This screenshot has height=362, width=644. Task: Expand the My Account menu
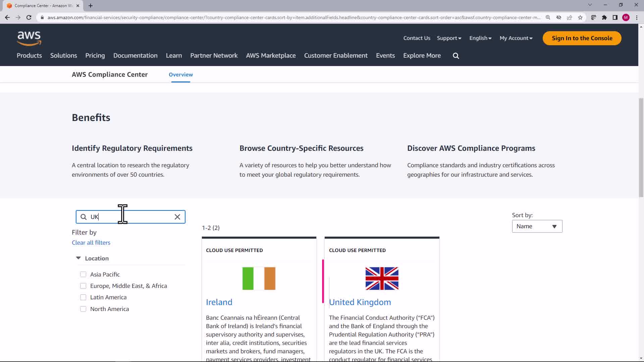click(x=516, y=38)
